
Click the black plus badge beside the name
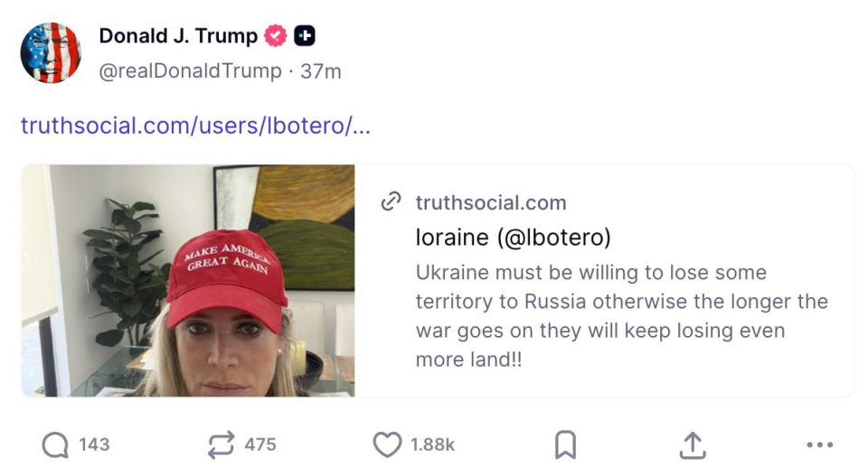(x=305, y=36)
